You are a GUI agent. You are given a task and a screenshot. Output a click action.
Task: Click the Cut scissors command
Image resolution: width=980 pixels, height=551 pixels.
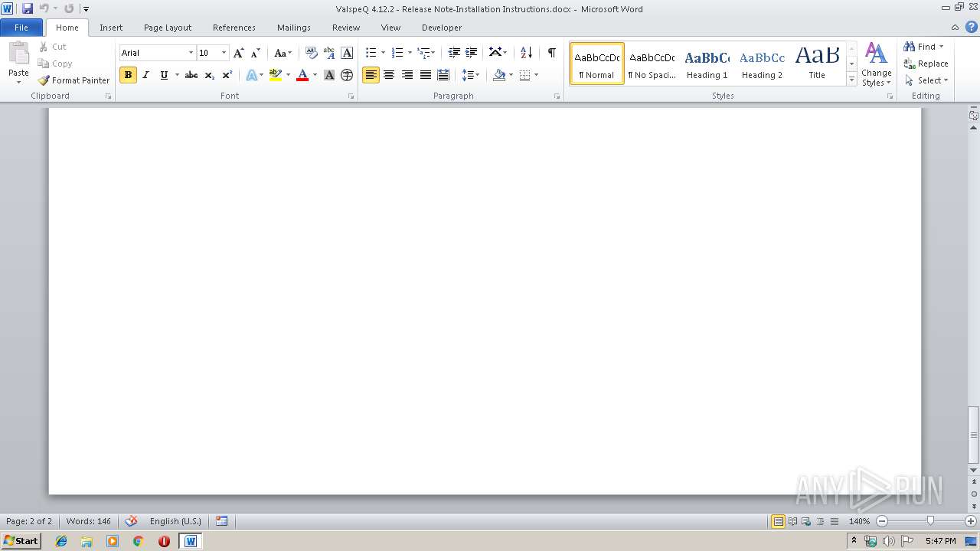point(53,47)
